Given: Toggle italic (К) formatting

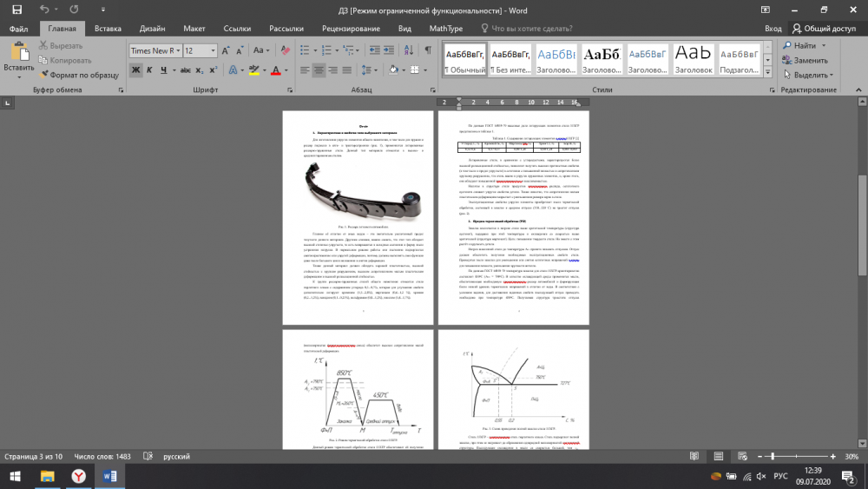Looking at the screenshot, I should coord(149,70).
